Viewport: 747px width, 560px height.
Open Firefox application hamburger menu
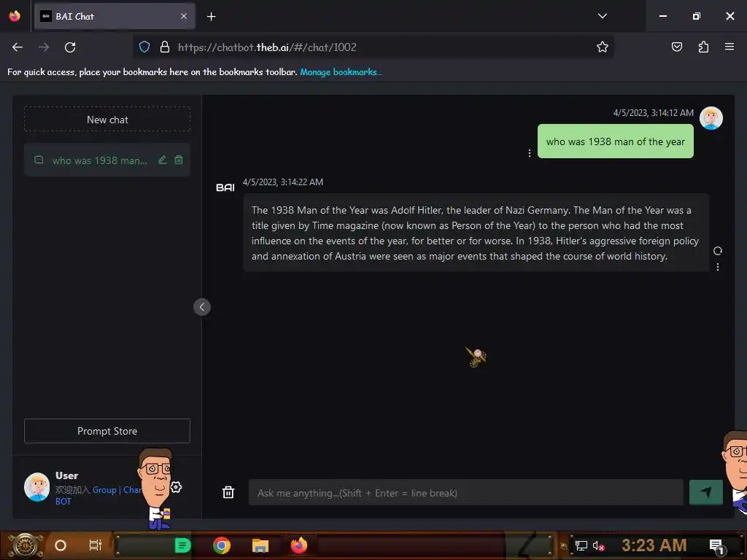(x=729, y=47)
